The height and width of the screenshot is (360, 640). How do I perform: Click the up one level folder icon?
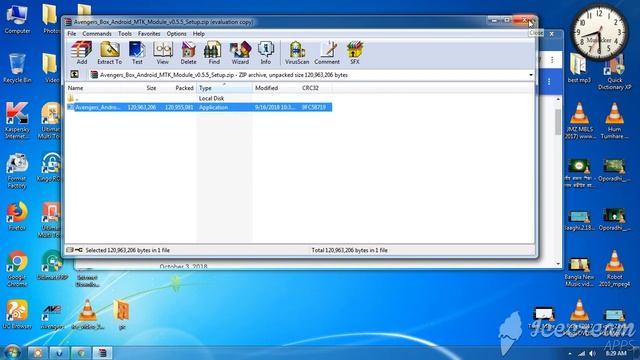click(75, 74)
